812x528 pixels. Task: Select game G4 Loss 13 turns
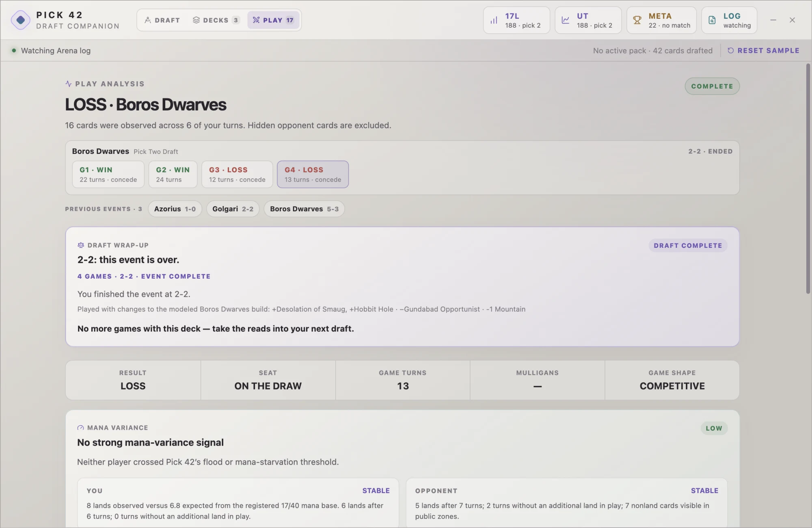(x=313, y=174)
